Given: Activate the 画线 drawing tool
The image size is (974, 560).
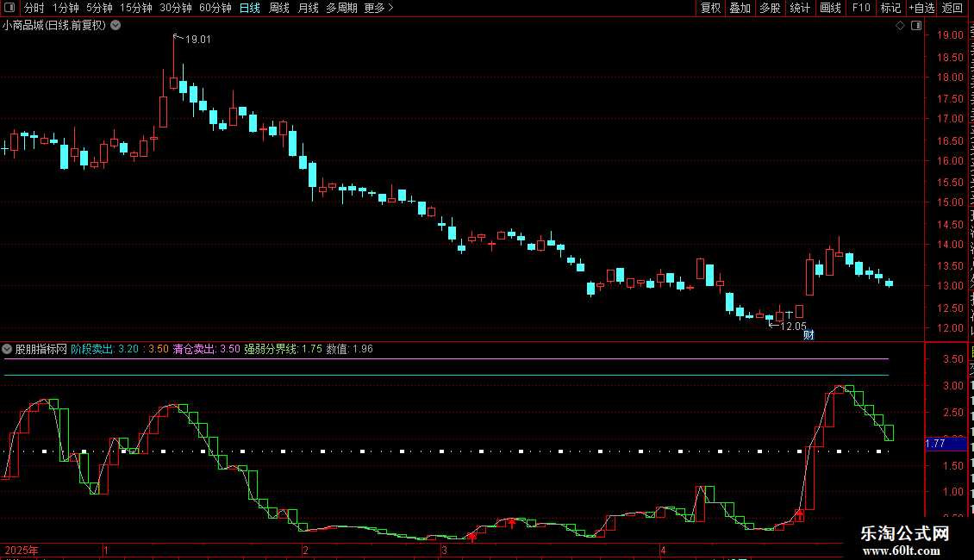Looking at the screenshot, I should [830, 8].
